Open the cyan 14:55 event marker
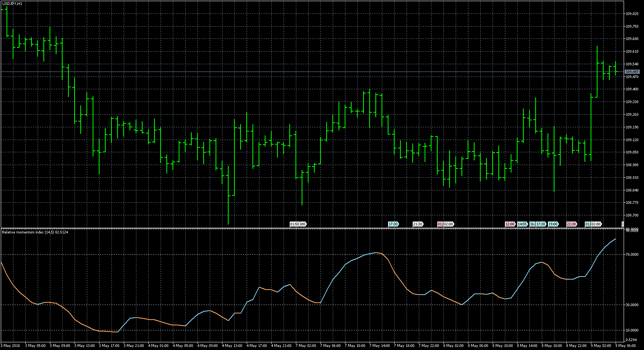The height and width of the screenshot is (350, 644). click(522, 224)
